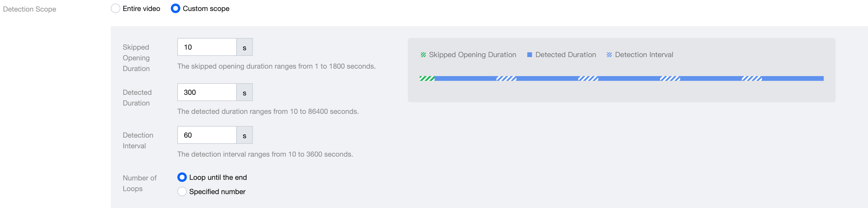Click the seconds unit beside Skipped Opening input

point(244,48)
